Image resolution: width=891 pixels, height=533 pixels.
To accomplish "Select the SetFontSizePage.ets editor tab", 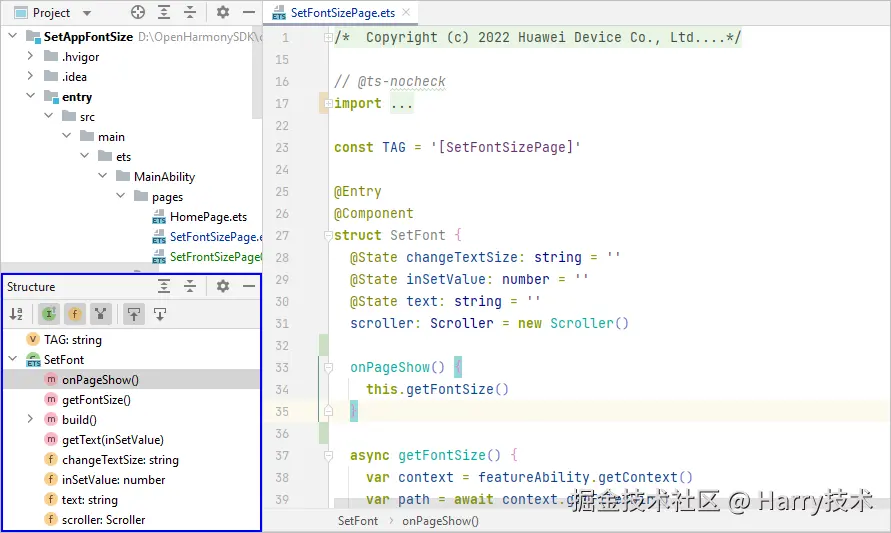I will tap(342, 13).
